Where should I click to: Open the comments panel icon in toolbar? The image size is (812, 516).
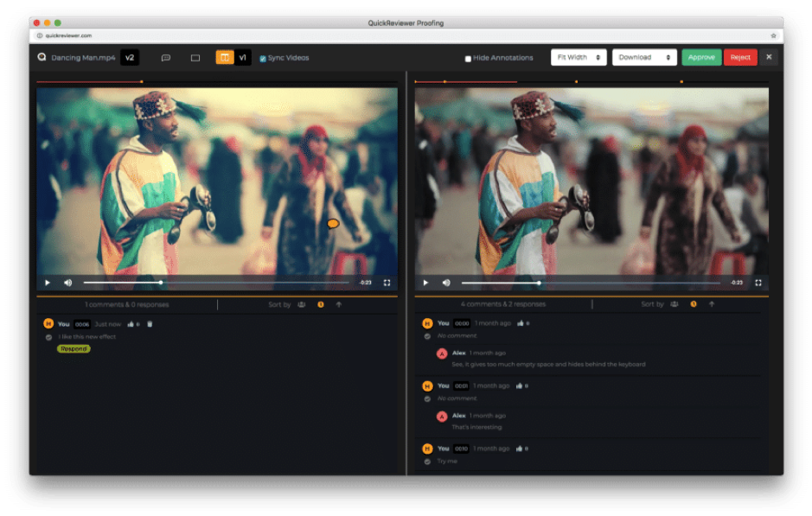[166, 58]
